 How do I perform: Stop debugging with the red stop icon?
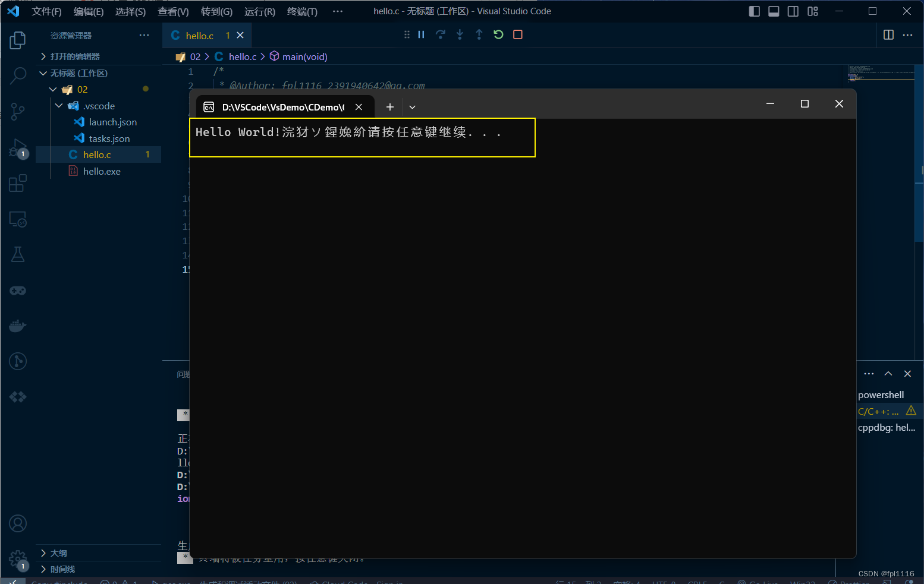tap(517, 34)
